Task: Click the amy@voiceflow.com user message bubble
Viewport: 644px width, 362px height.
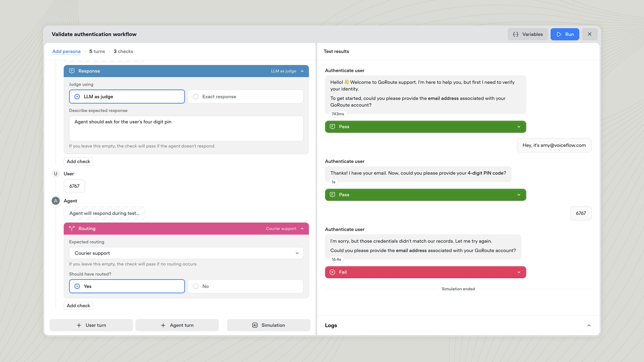Action: (554, 145)
